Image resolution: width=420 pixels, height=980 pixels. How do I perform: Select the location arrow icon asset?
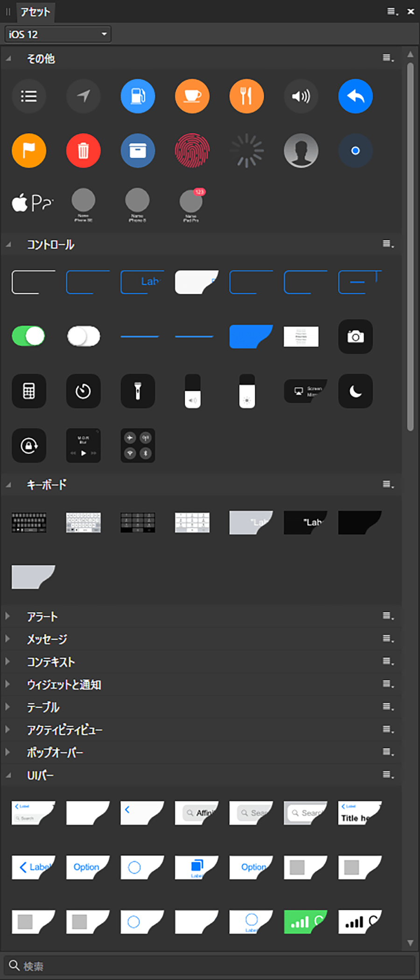click(x=83, y=96)
